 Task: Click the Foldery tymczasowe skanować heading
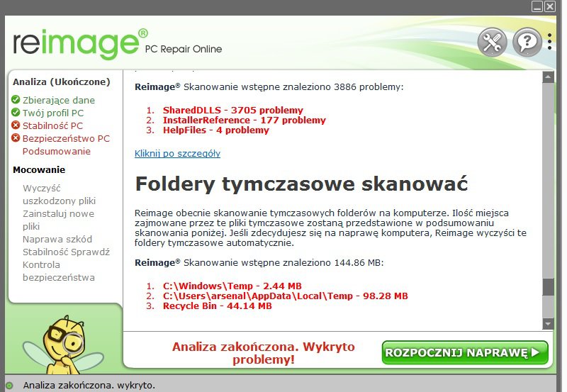tap(301, 184)
